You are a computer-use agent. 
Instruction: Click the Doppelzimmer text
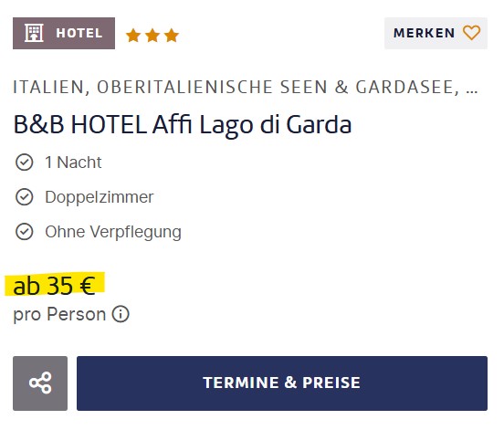pyautogui.click(x=100, y=197)
